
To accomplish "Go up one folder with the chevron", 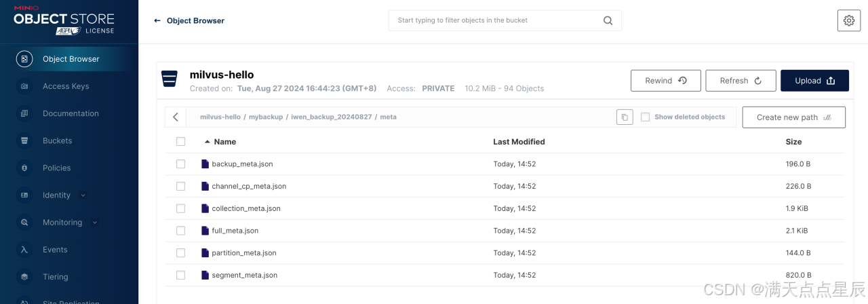I will click(x=176, y=117).
